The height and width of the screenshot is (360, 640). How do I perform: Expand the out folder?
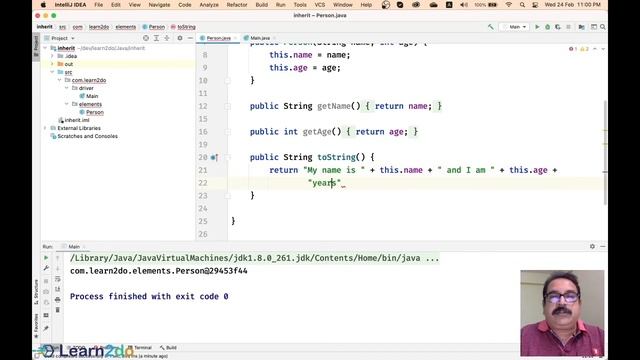click(x=52, y=64)
